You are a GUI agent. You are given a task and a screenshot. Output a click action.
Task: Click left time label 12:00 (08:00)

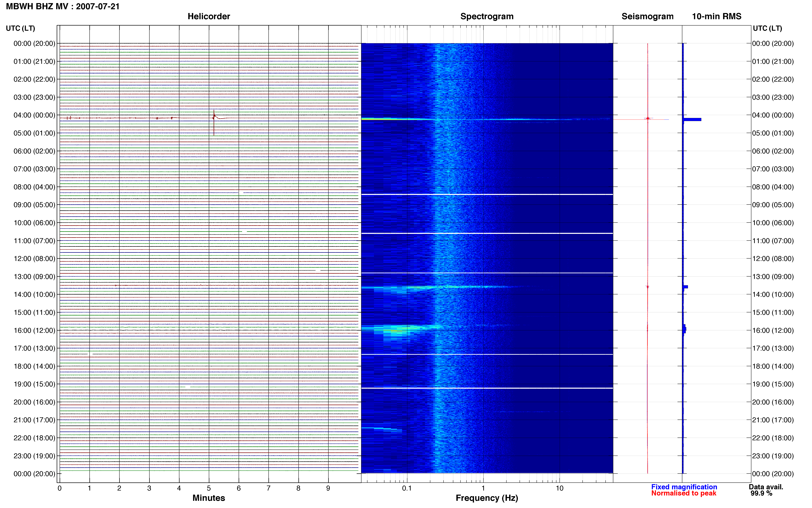click(34, 259)
